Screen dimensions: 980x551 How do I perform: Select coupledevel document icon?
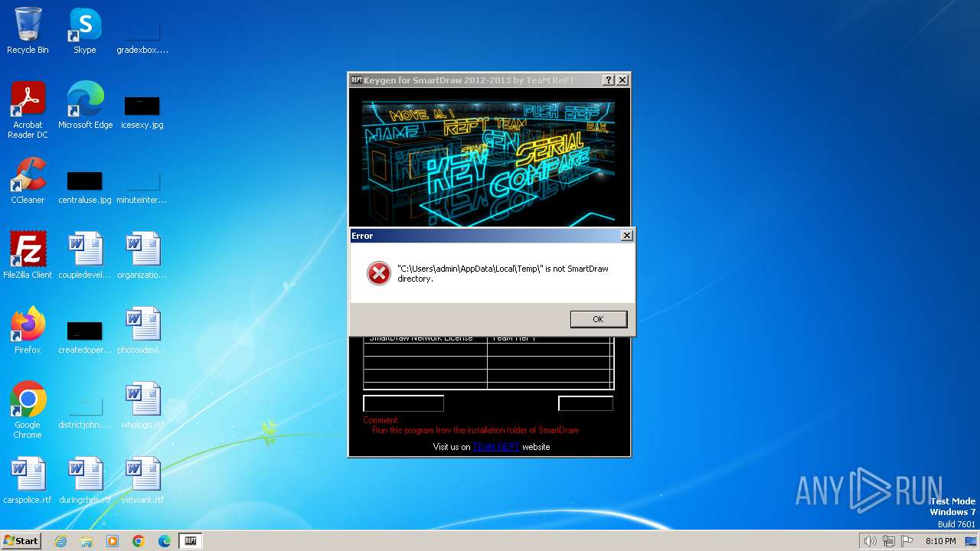pos(85,256)
